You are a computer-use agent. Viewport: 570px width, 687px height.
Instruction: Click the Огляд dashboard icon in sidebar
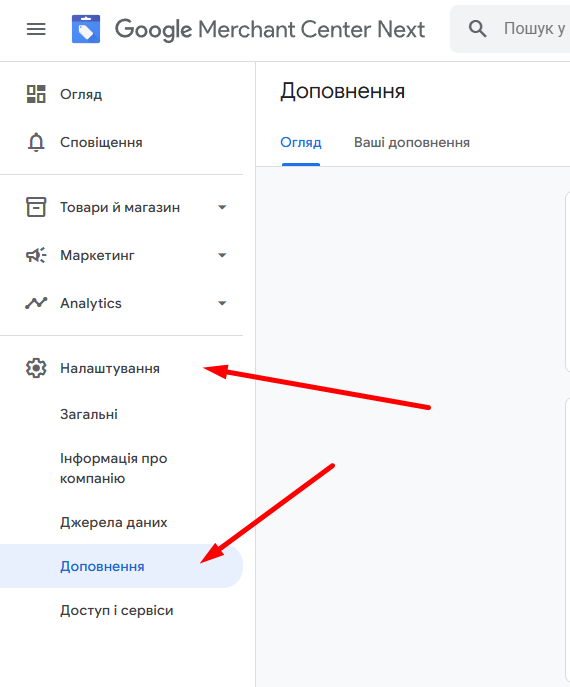(x=36, y=94)
